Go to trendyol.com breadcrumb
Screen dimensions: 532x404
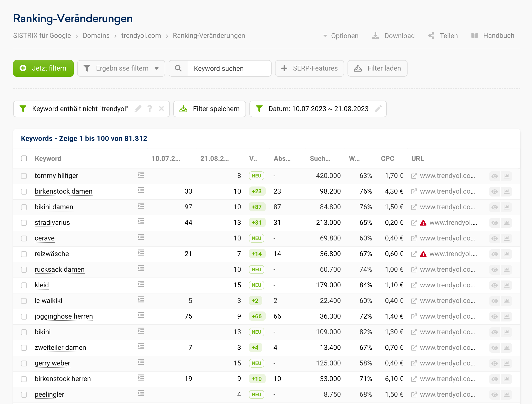coord(141,36)
